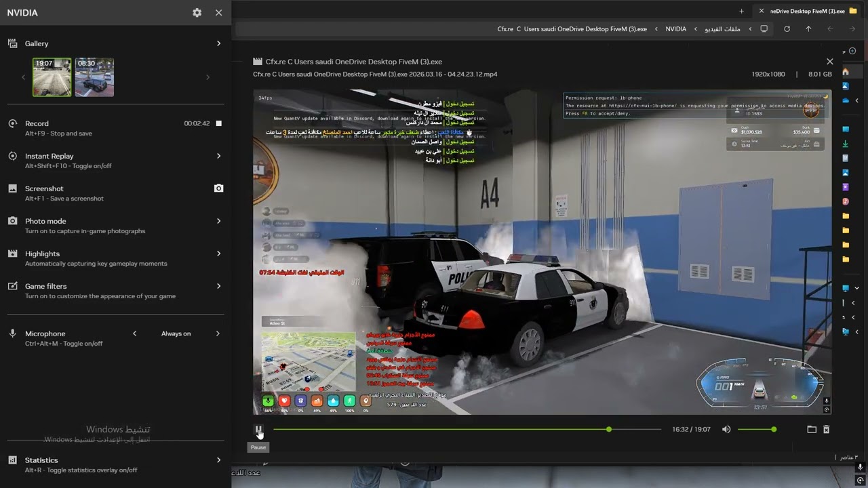This screenshot has width=868, height=488.
Task: Click the New plus button in Explorer
Action: [x=852, y=51]
